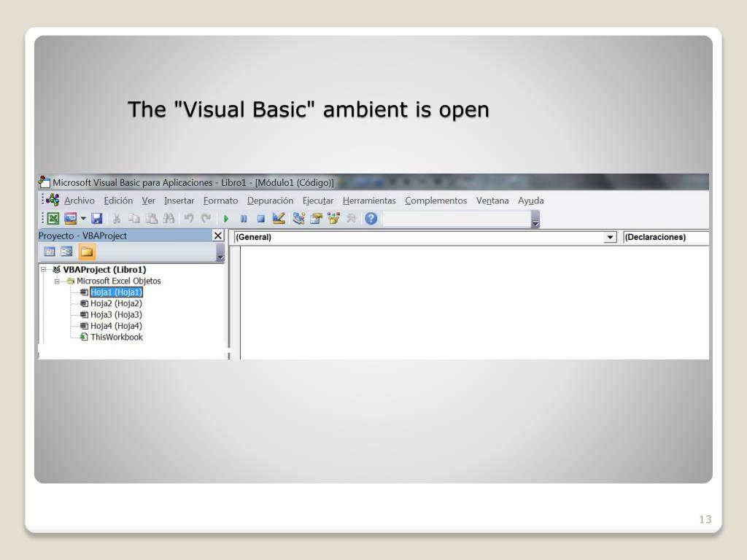Open the Depuración menu
747x560 pixels.
pyautogui.click(x=270, y=201)
